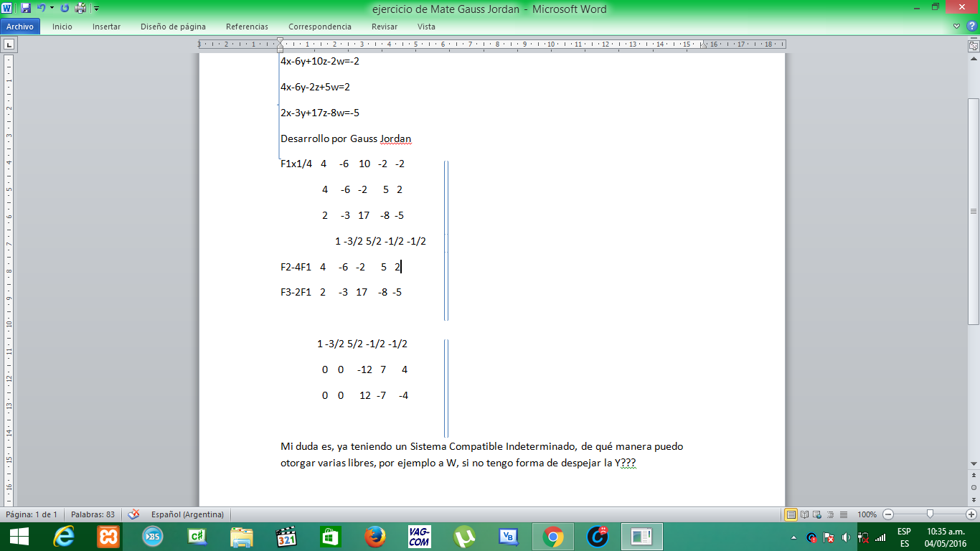The height and width of the screenshot is (551, 980).
Task: Switch to Print Layout view
Action: (791, 514)
